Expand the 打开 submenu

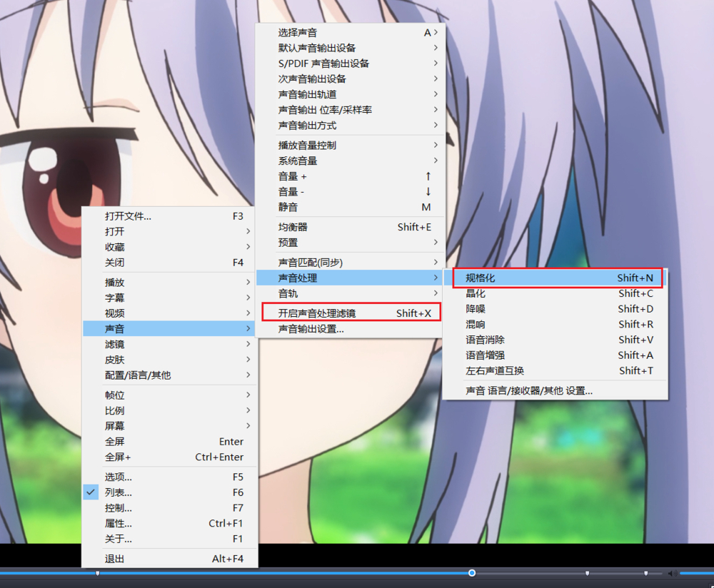tap(170, 232)
